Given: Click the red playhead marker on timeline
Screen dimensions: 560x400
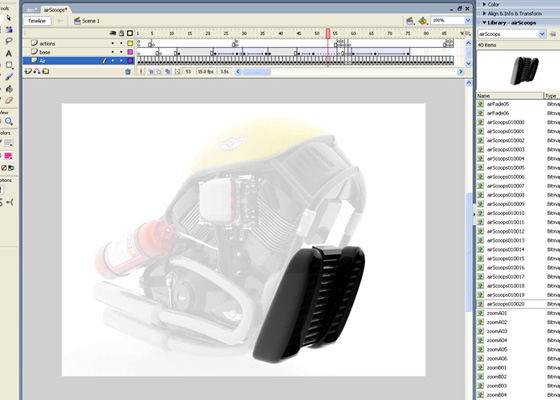Looking at the screenshot, I should click(328, 33).
